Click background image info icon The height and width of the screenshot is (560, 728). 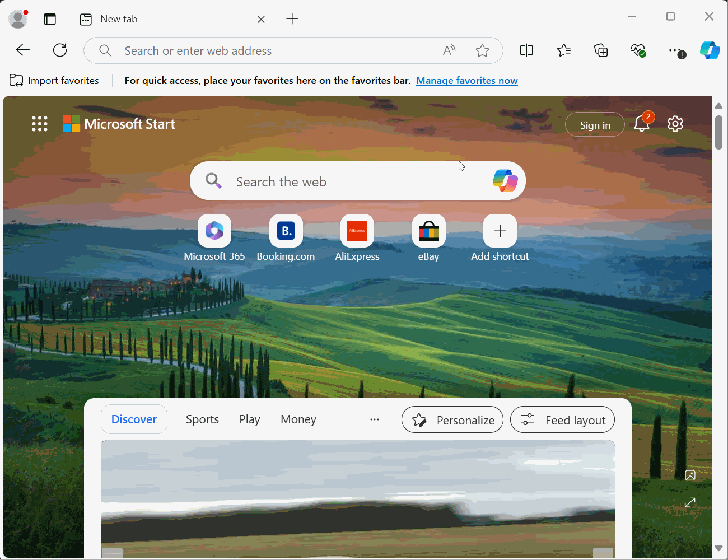tap(690, 475)
